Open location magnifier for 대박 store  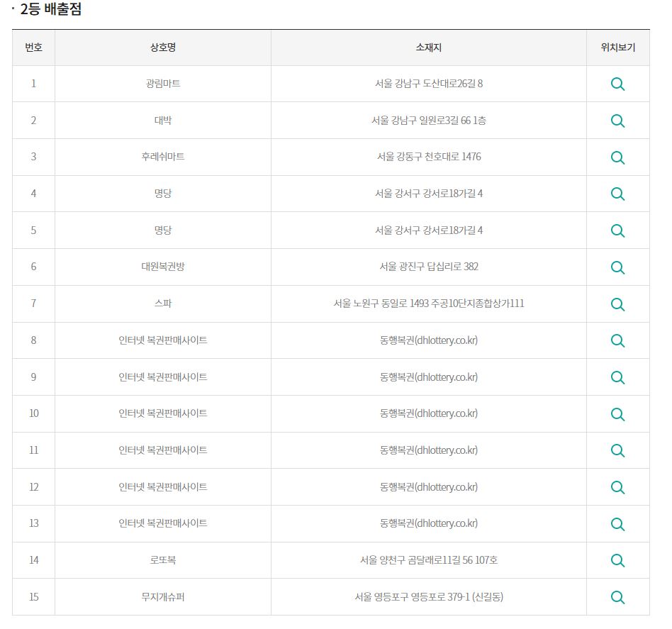[x=617, y=121]
